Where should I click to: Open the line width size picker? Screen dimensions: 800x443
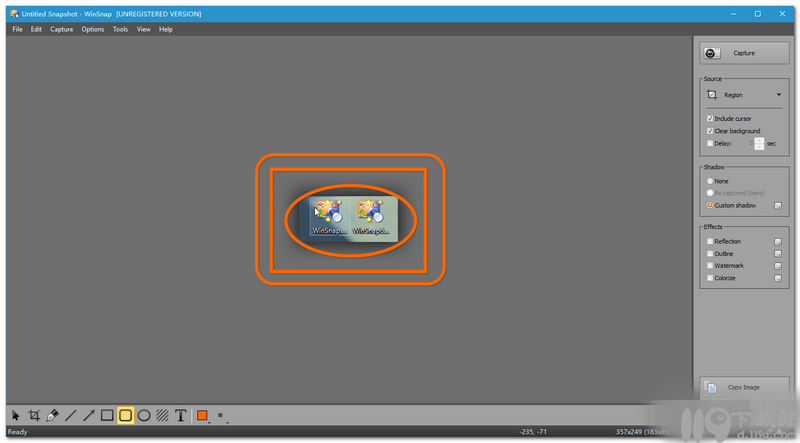pos(221,415)
